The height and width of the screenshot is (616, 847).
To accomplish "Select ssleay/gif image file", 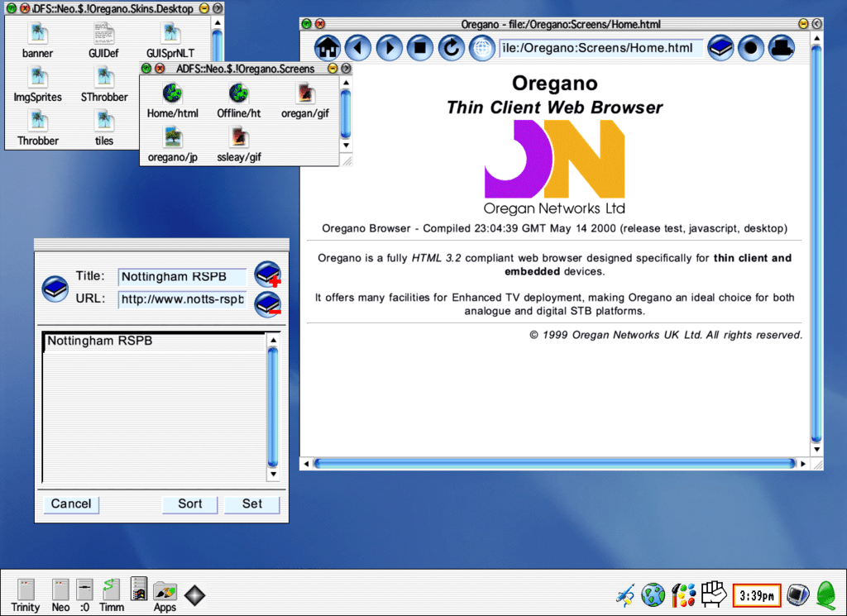I will [238, 144].
